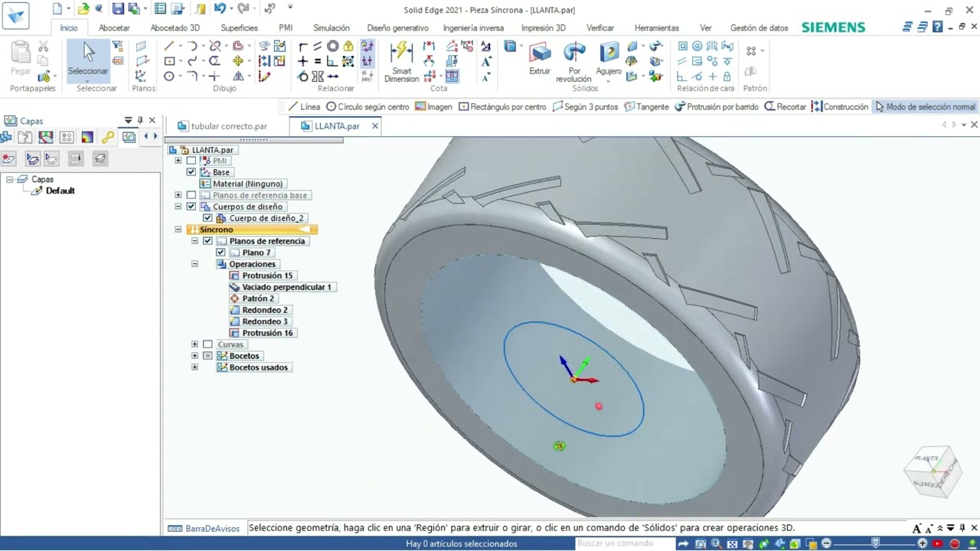Click the Undo arrow icon
980x551 pixels.
[x=219, y=8]
